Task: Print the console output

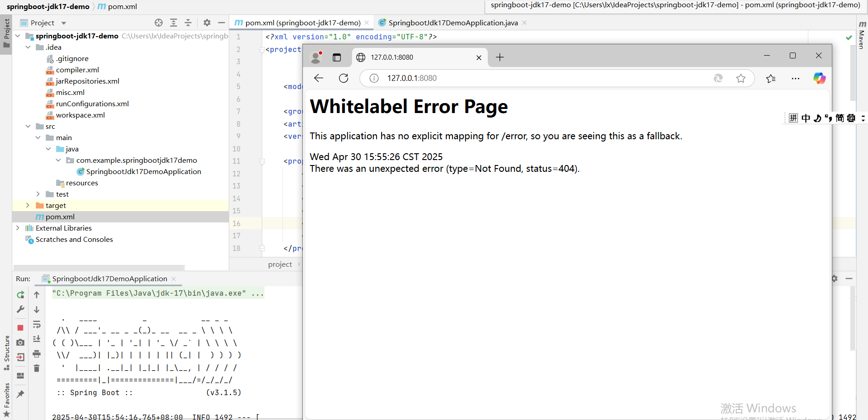Action: pyautogui.click(x=37, y=354)
